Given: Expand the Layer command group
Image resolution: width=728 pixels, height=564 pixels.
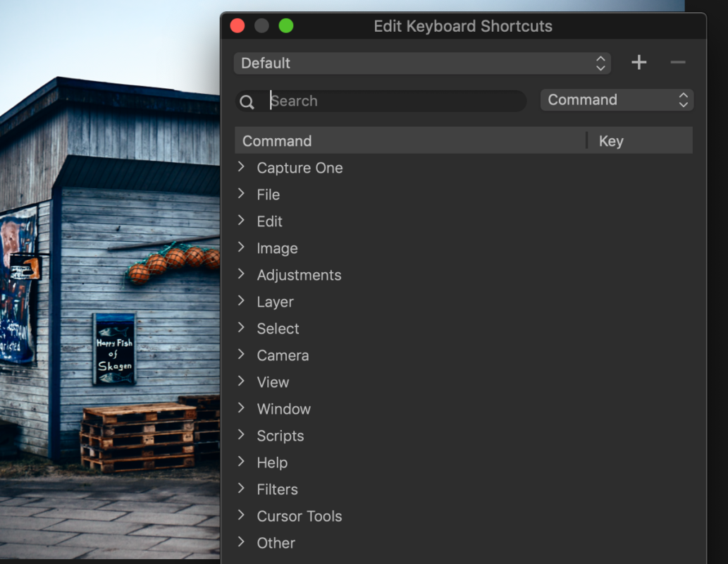Looking at the screenshot, I should pyautogui.click(x=241, y=302).
